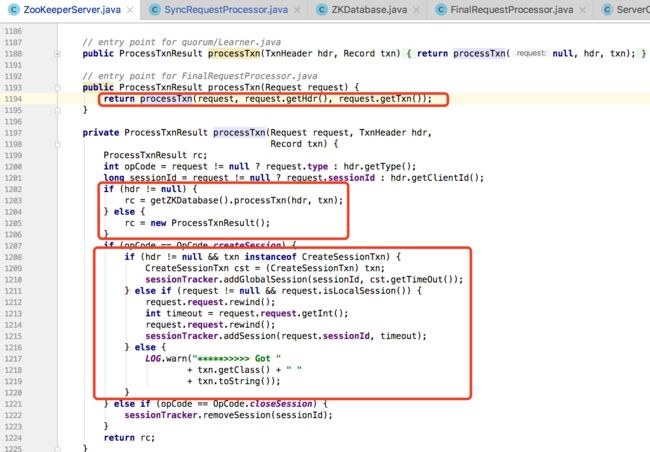Screen dimensions: 650x452
Task: Click the class icon on the FinalRequestProcessor.java tab
Action: click(x=441, y=10)
